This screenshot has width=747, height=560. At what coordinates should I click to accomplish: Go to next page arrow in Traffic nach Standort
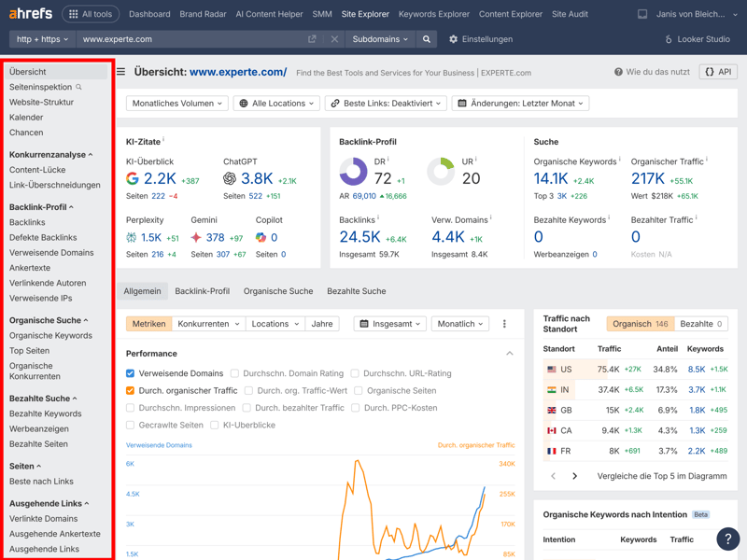[574, 476]
